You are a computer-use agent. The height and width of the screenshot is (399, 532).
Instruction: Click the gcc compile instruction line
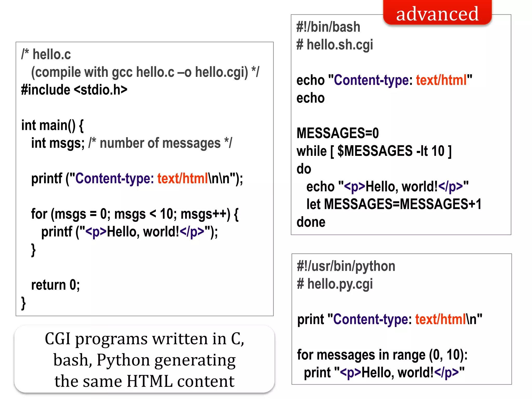145,72
